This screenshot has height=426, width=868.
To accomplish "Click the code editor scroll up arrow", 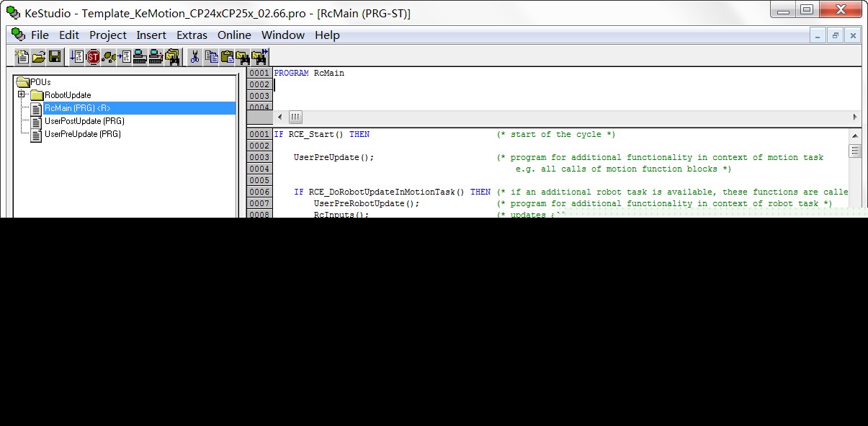I will coord(855,135).
